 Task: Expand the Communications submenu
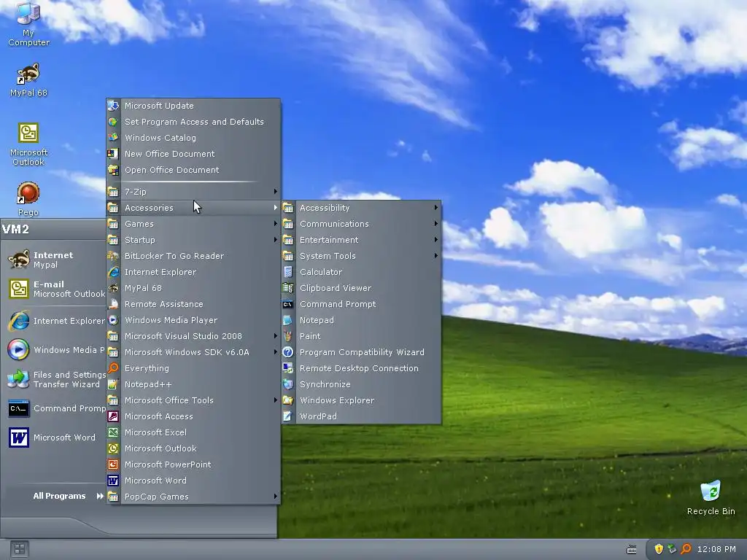pyautogui.click(x=361, y=224)
